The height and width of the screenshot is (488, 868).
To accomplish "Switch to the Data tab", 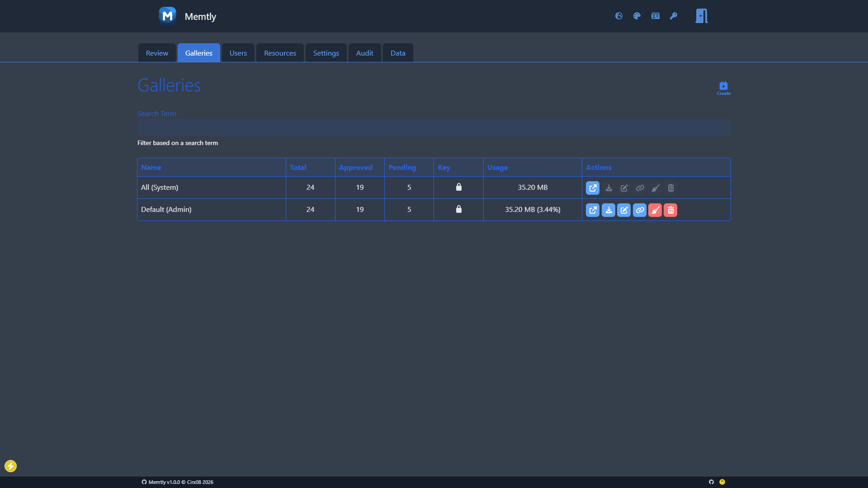I will point(398,53).
